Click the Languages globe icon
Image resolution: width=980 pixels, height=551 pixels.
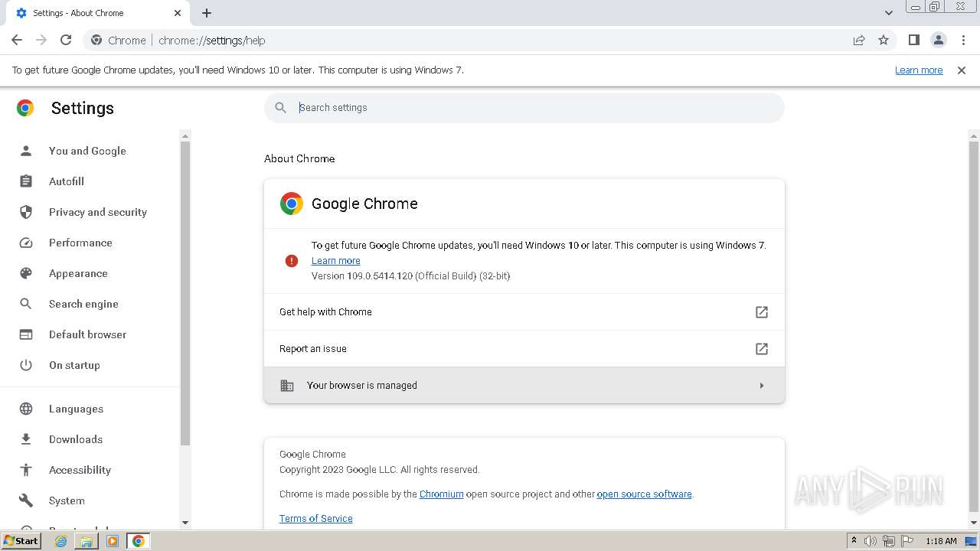tap(26, 409)
